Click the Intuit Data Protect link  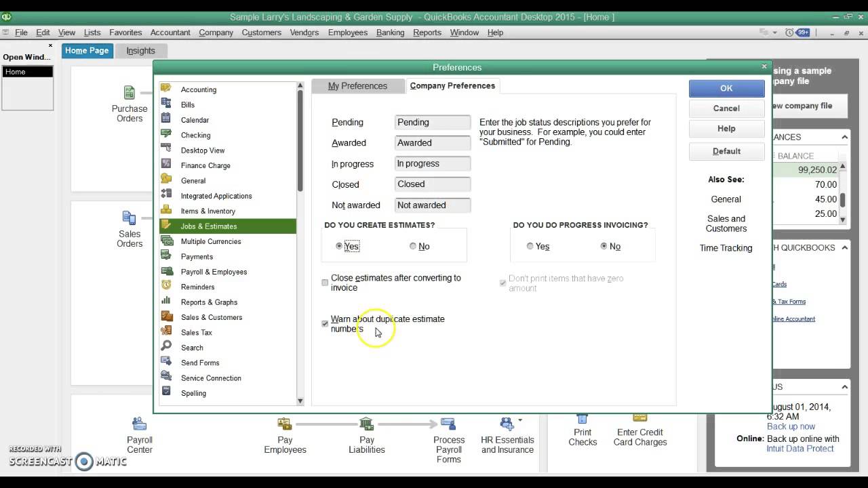click(800, 449)
